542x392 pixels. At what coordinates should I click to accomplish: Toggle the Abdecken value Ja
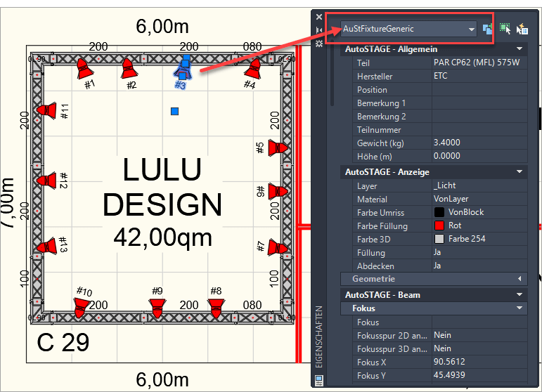478,266
